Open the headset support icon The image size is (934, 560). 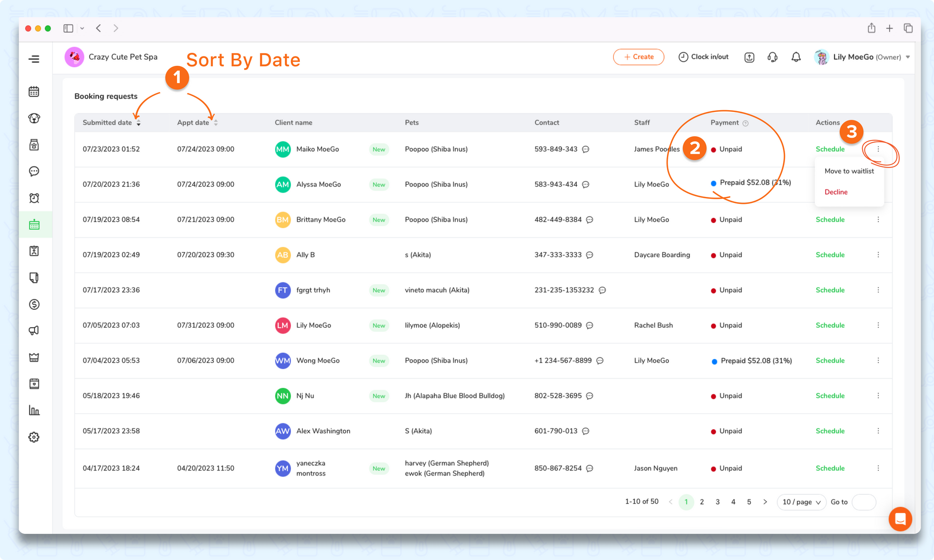pos(772,57)
